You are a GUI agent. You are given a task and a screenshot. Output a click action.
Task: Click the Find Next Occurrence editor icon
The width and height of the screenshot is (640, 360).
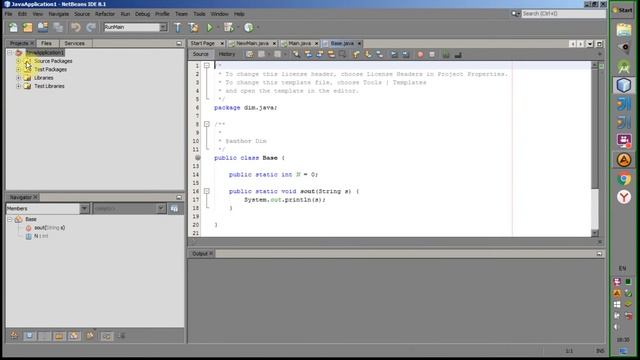coord(320,54)
